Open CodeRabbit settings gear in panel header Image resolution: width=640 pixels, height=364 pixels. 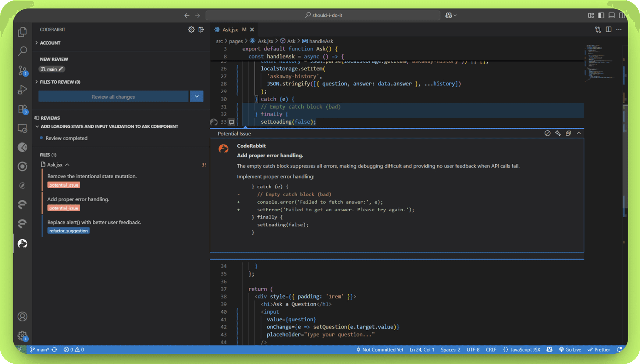pyautogui.click(x=191, y=29)
